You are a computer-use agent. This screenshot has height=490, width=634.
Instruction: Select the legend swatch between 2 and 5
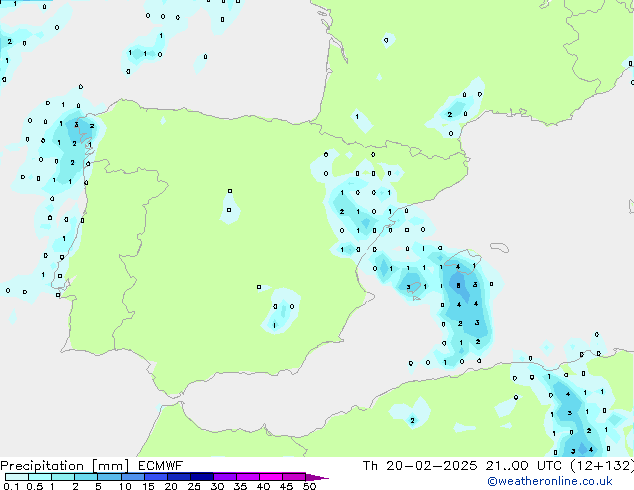click(x=86, y=477)
